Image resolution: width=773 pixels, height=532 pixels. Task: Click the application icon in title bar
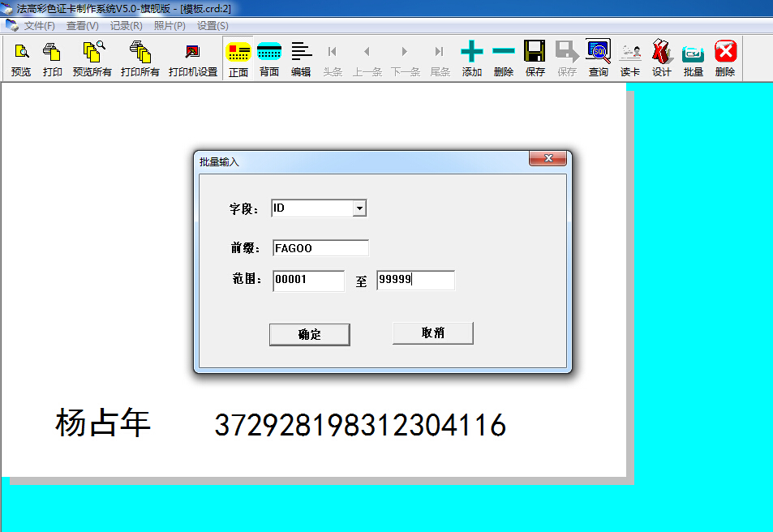click(x=7, y=8)
